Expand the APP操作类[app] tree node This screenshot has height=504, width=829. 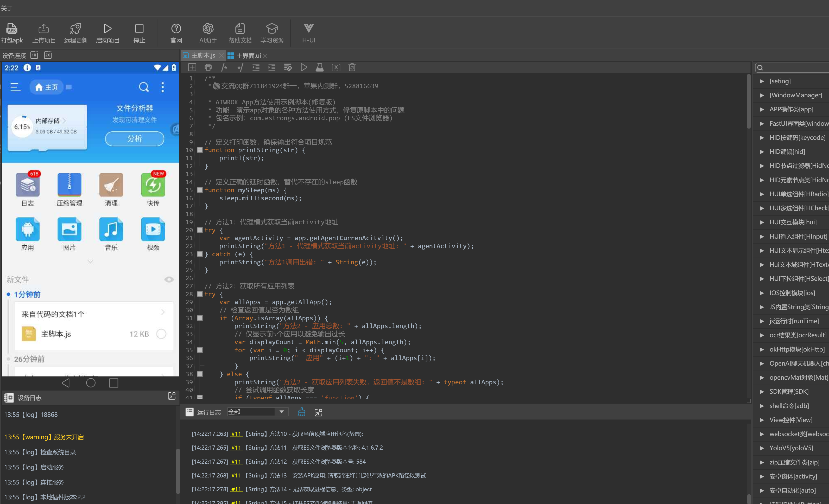point(762,109)
